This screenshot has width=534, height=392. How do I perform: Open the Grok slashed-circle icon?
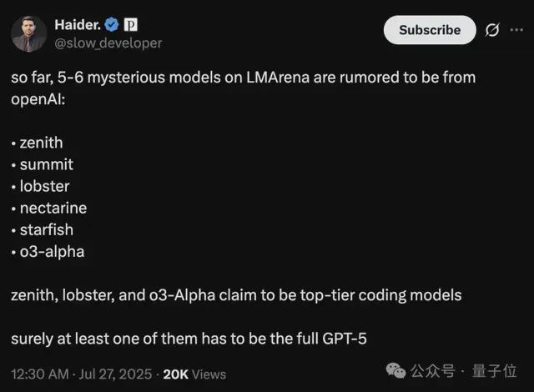click(x=492, y=30)
